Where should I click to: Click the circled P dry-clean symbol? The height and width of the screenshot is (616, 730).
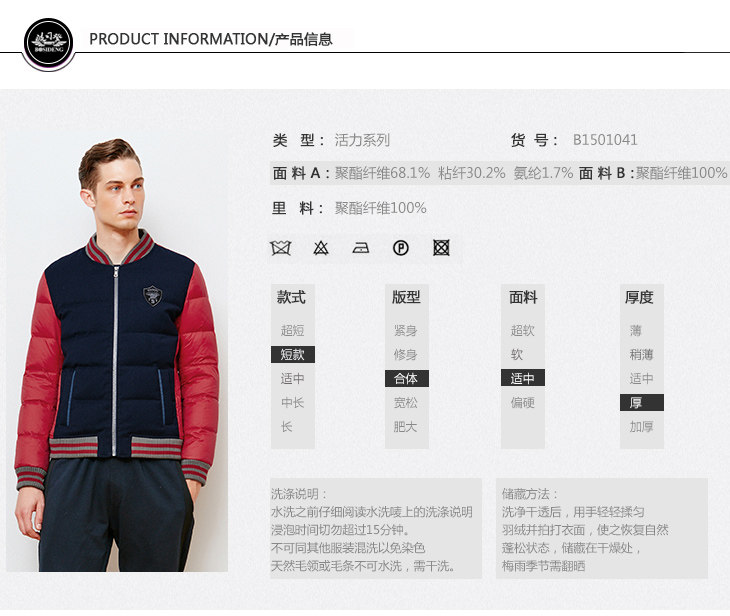point(401,248)
